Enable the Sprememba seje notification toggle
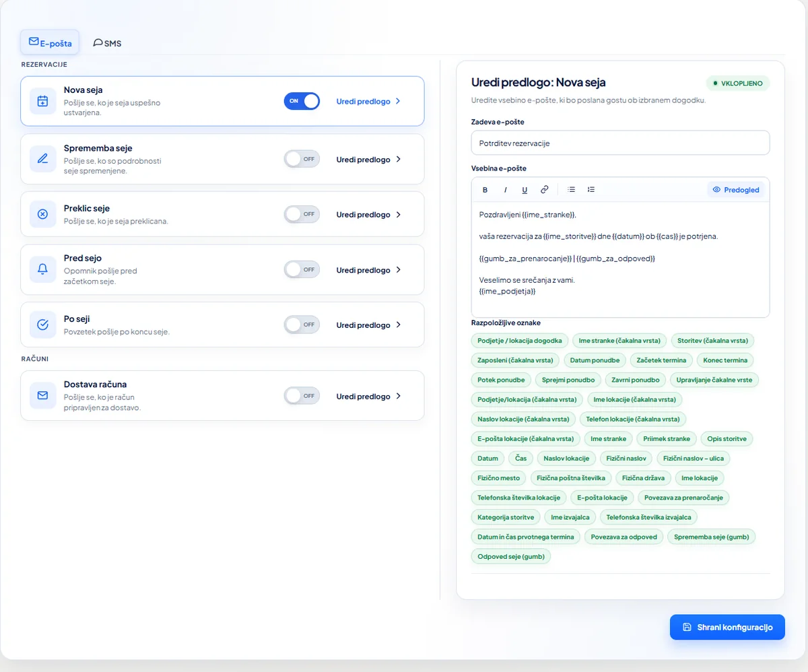Viewport: 808px width, 672px height. (302, 159)
